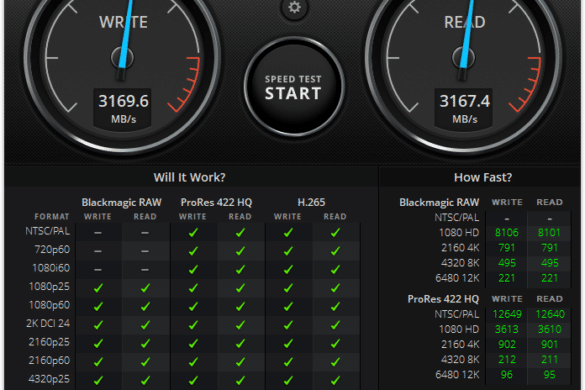Click the READ gauge label
Image resolution: width=585 pixels, height=390 pixels.
465,22
